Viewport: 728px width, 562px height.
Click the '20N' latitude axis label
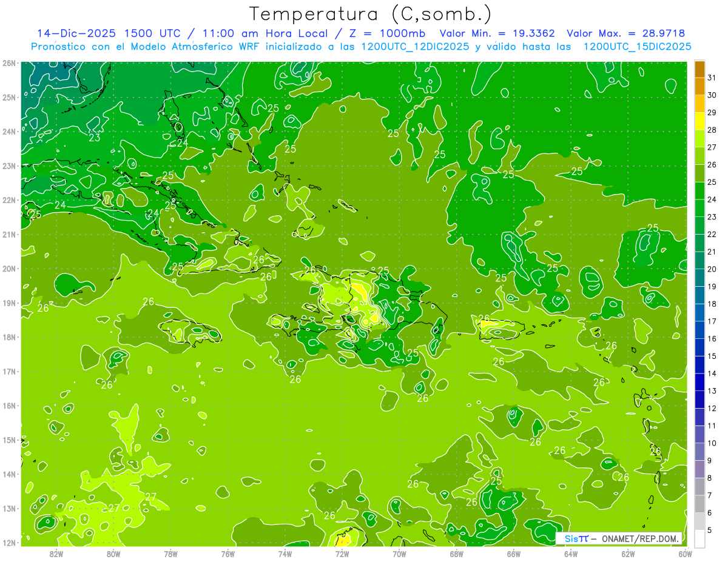(x=9, y=269)
